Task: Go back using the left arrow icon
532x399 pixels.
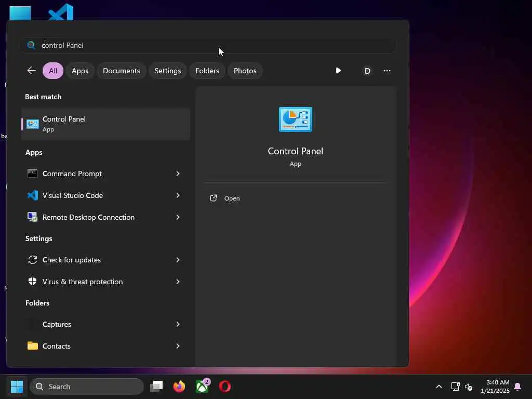Action: (x=32, y=71)
